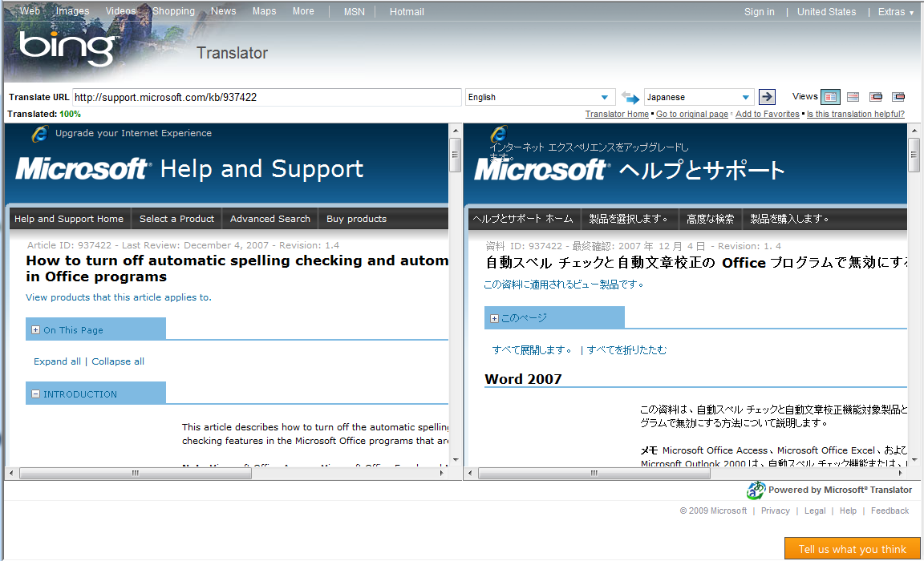Viewport: 924px width, 561px height.
Task: Select the top/bottom view icon
Action: click(853, 97)
